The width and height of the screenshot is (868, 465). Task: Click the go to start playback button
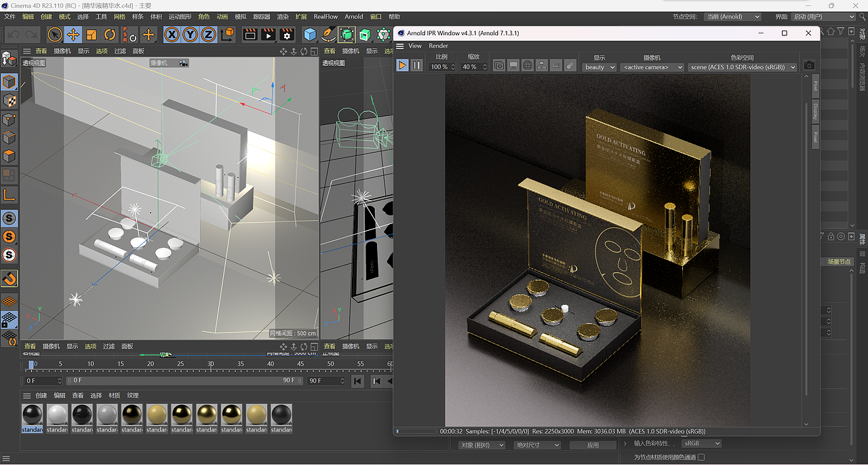click(357, 381)
